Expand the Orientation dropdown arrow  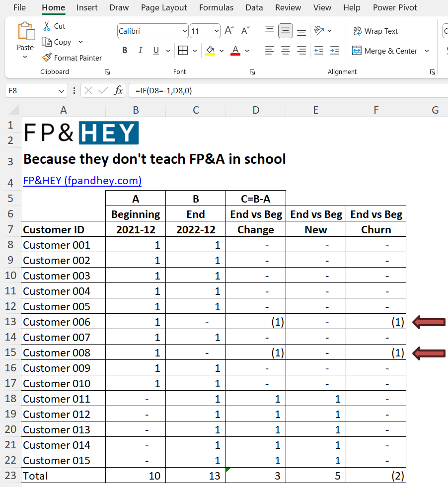point(330,31)
